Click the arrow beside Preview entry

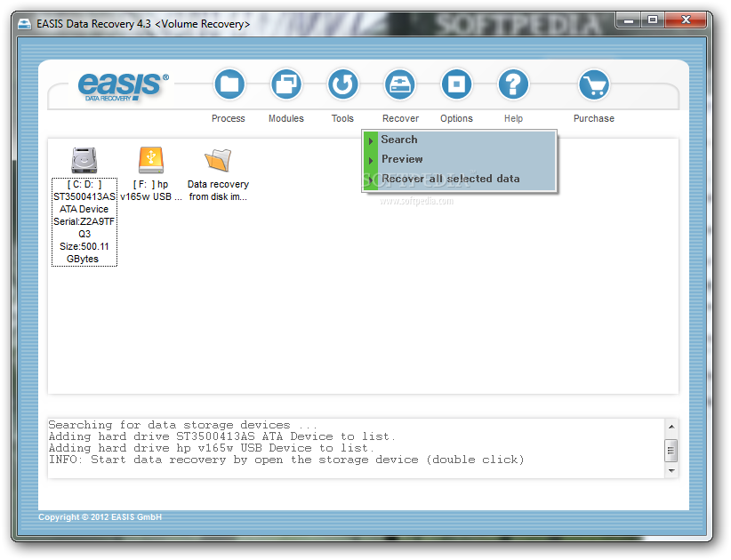(x=371, y=160)
